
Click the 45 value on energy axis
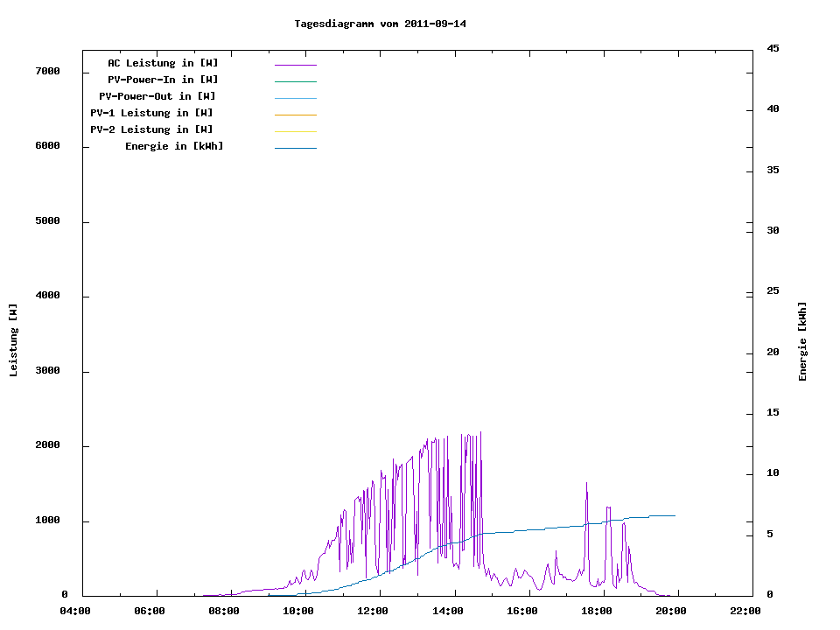point(773,48)
